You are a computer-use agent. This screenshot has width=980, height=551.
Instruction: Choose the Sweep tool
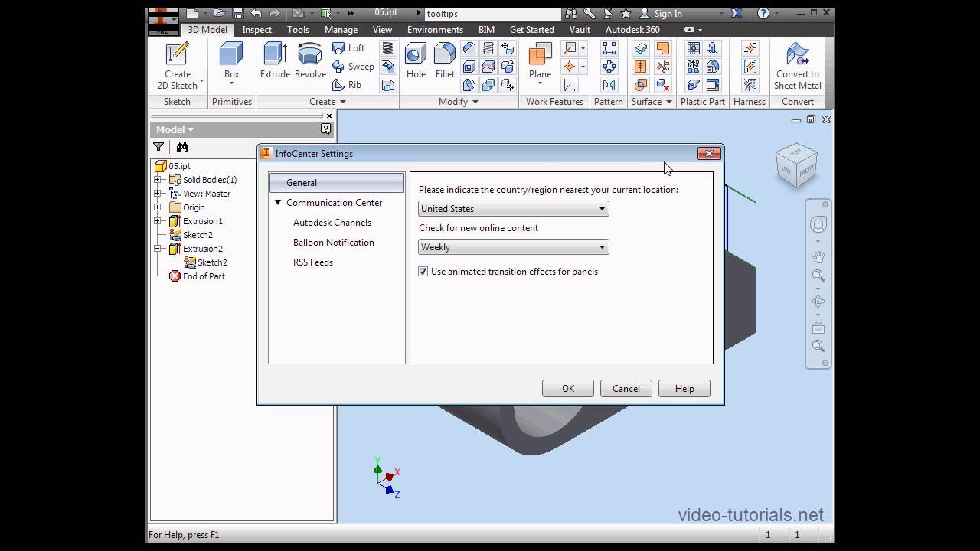[x=353, y=67]
